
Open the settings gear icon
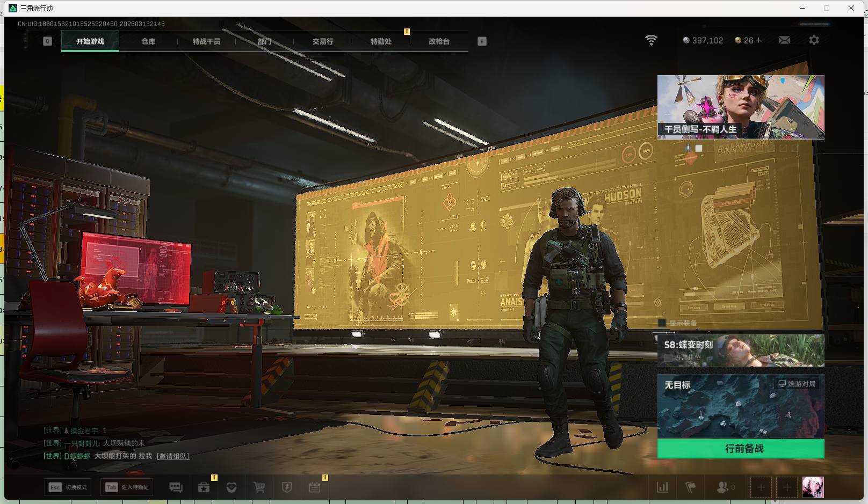[814, 40]
